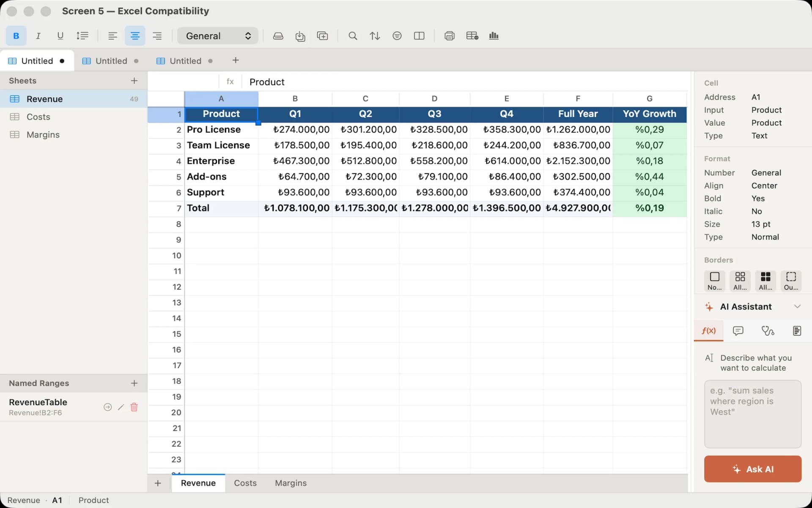This screenshot has height=508, width=812.
Task: Click the split columns view icon
Action: point(419,36)
